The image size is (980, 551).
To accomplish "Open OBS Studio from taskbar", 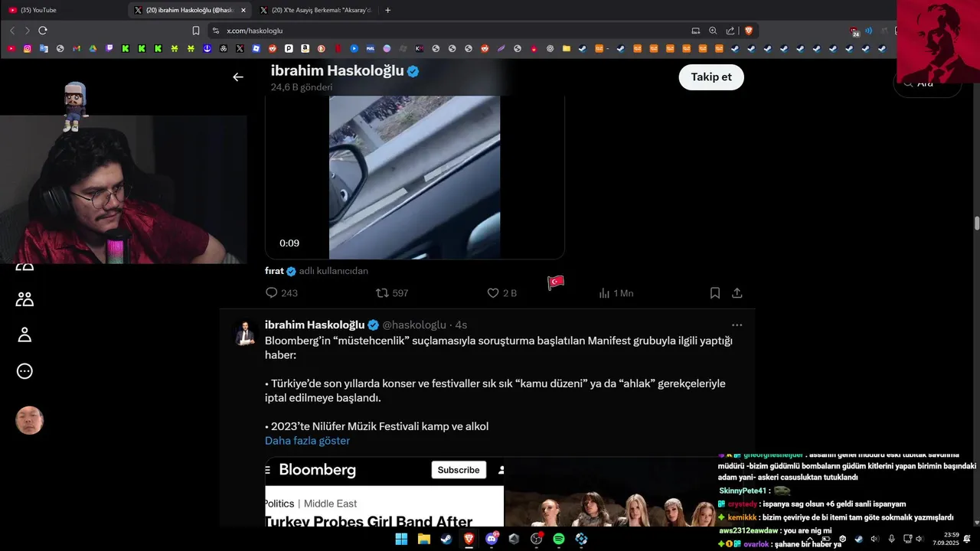I will pos(537,539).
